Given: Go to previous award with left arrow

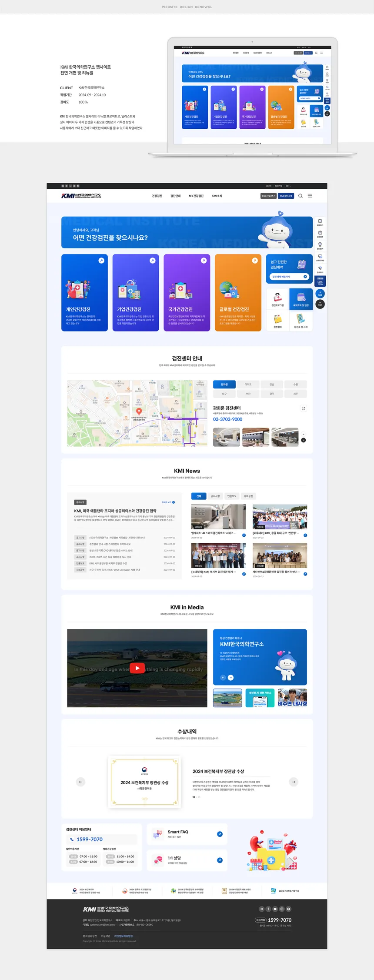Looking at the screenshot, I should pyautogui.click(x=80, y=782).
